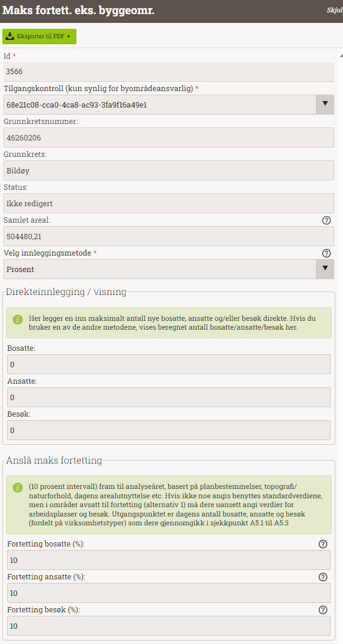Image resolution: width=343 pixels, height=644 pixels.
Task: Open help for Velg innleggingsmetode
Action: click(326, 253)
